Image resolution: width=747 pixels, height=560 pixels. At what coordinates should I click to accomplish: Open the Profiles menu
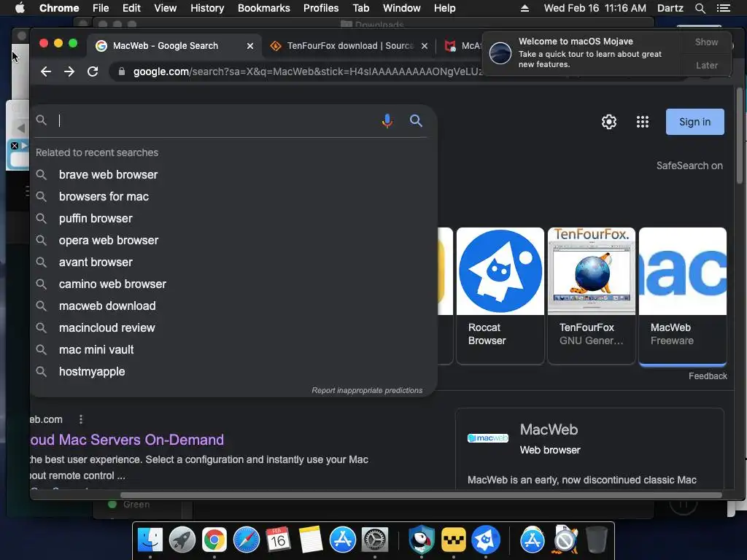321,8
